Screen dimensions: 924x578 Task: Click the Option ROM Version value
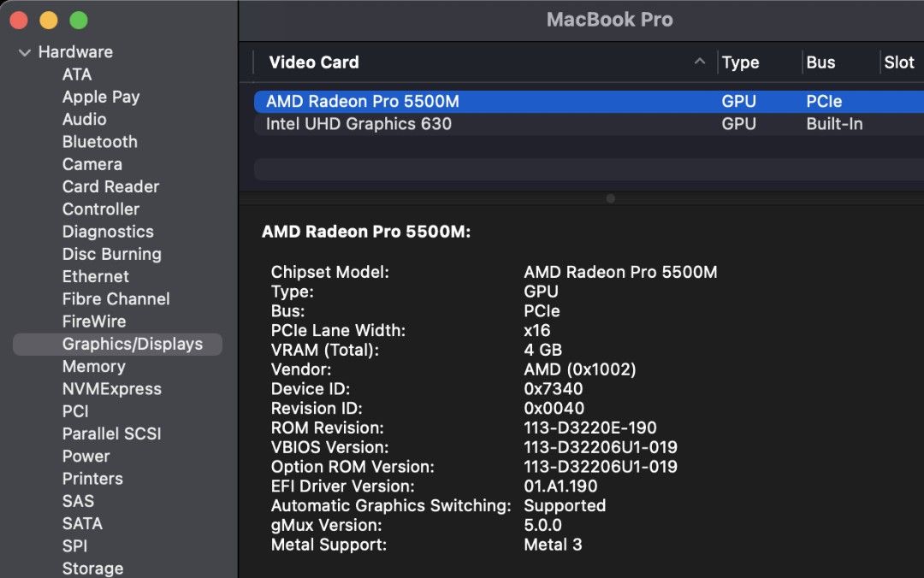click(601, 467)
